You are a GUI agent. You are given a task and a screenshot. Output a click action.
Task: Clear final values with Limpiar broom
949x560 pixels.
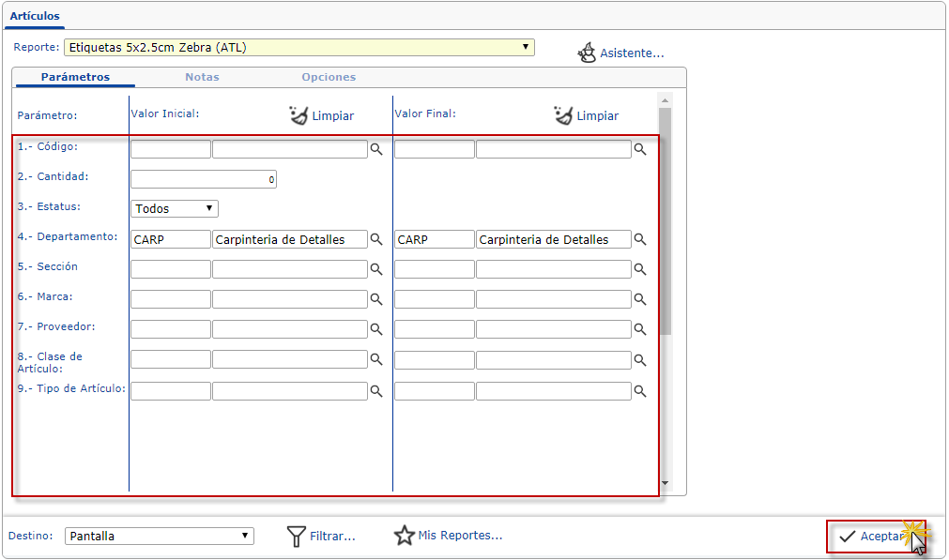coord(586,115)
